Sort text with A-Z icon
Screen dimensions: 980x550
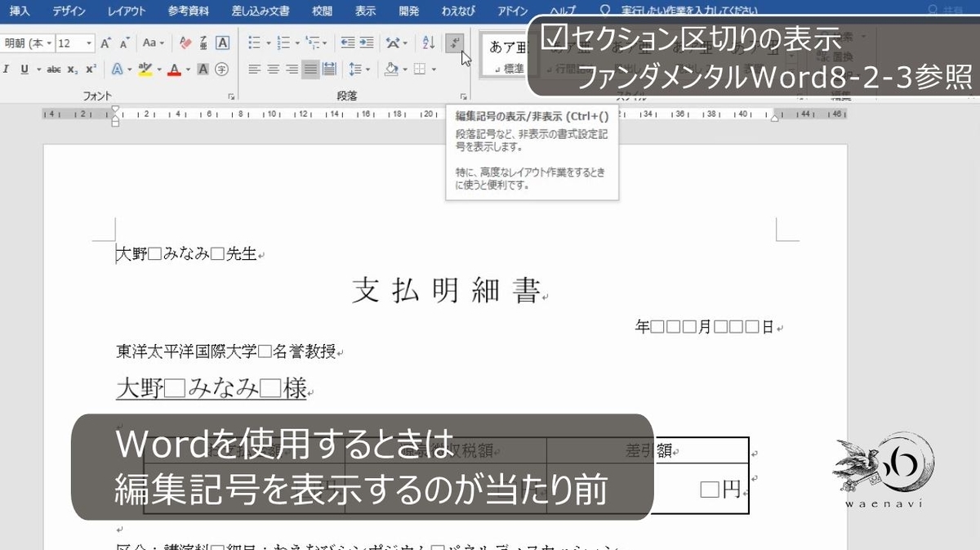[x=429, y=43]
